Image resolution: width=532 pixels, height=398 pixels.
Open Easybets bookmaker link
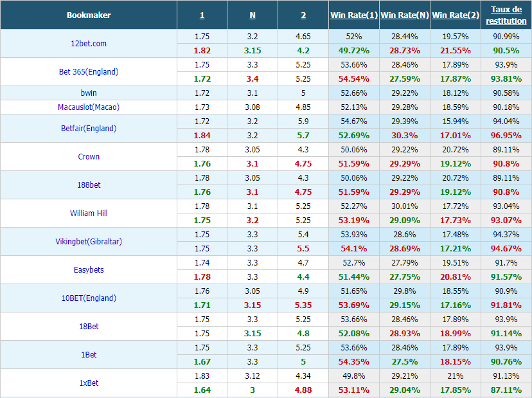pos(89,270)
